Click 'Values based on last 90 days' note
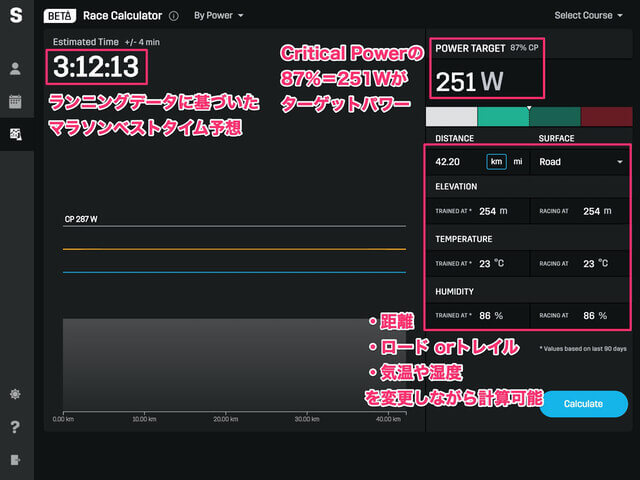Viewport: 640px width, 480px height. (583, 349)
